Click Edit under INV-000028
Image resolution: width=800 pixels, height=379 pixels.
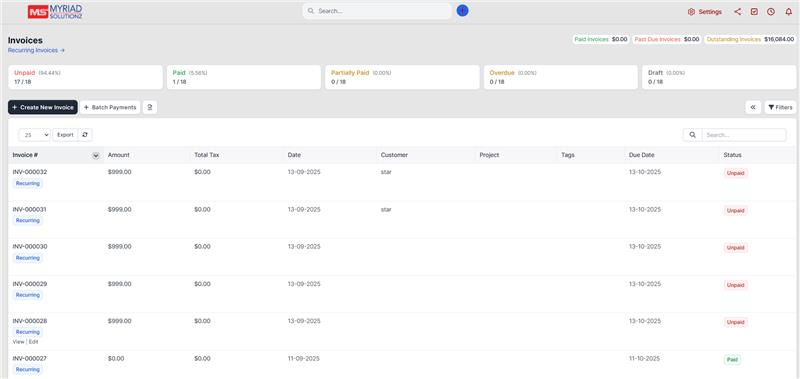tap(33, 342)
